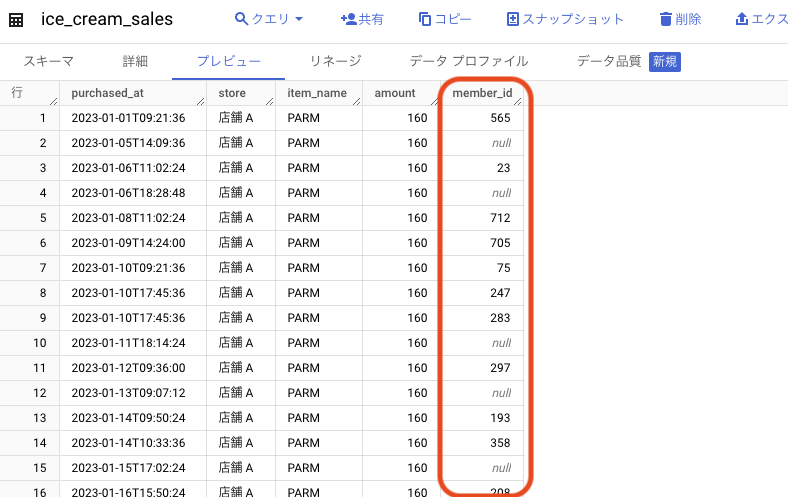
Task: Click the item_name column header
Action: 317,93
